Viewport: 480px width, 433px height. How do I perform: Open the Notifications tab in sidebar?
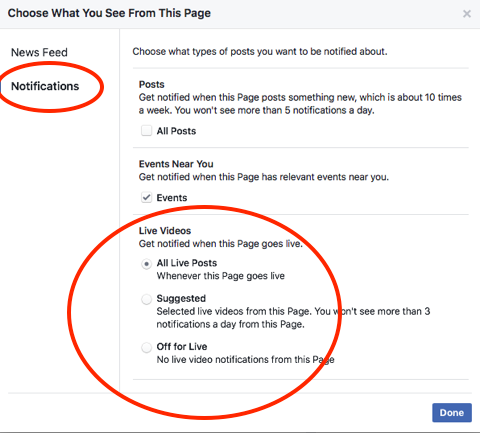point(45,86)
